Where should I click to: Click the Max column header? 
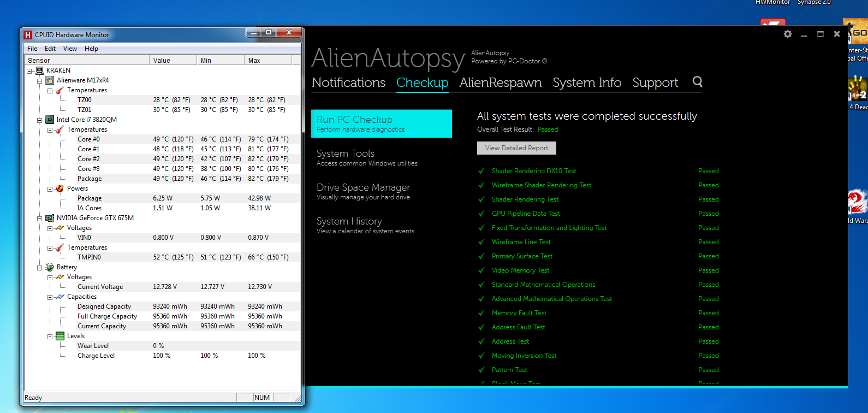click(x=267, y=61)
